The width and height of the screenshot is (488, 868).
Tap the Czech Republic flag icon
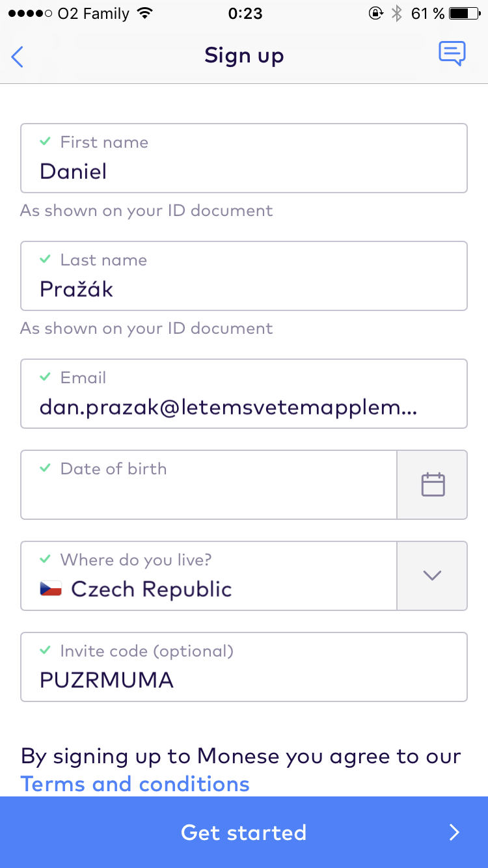coord(51,589)
